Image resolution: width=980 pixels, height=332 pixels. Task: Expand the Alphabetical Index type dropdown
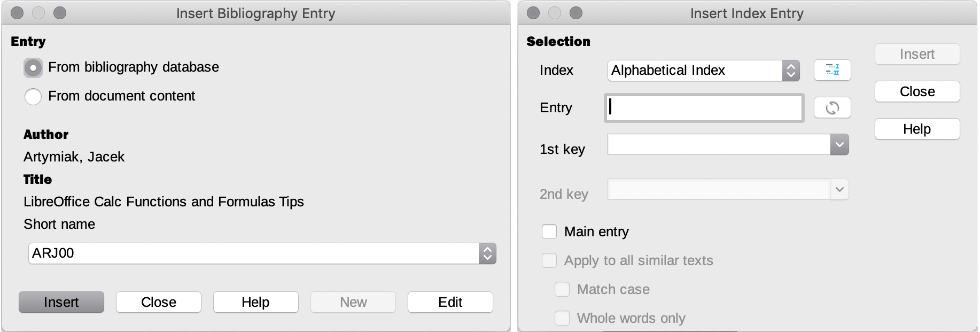click(791, 71)
